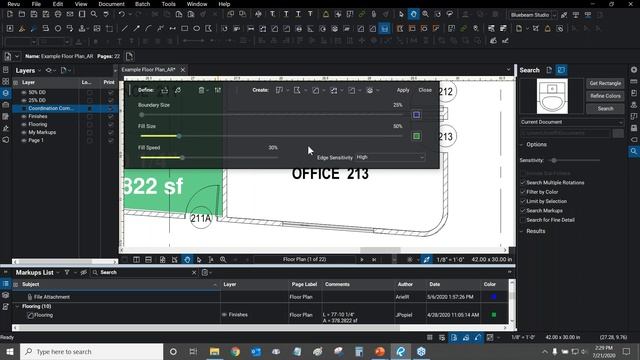Image resolution: width=640 pixels, height=360 pixels.
Task: Click the Undo icon in the top toolbar
Action: 121,14
